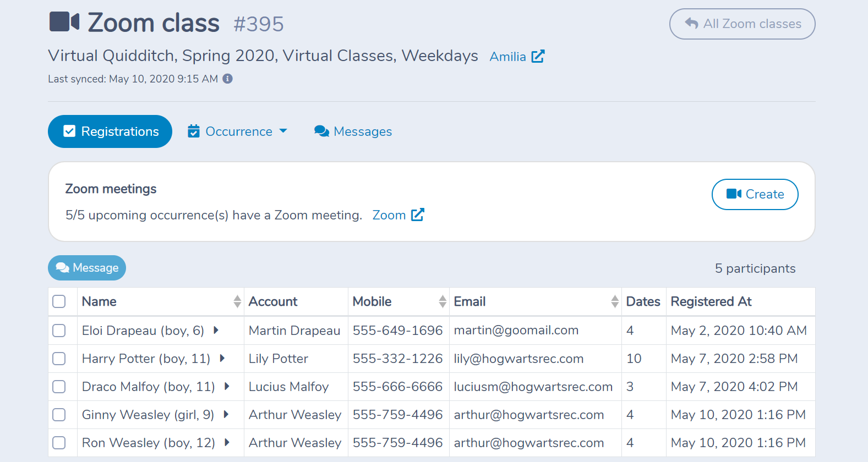Tick the checkbox for Ginny Weasley

point(59,415)
